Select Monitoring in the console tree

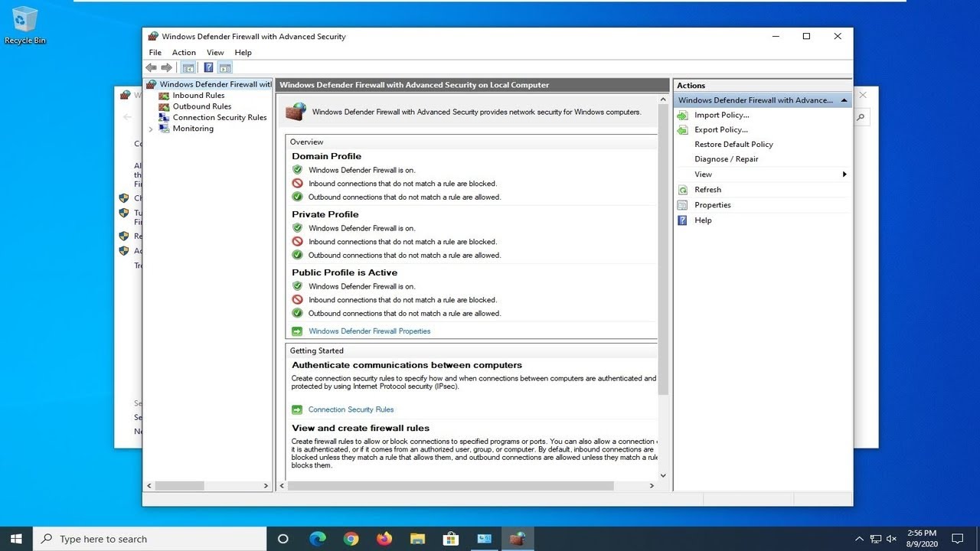coord(192,129)
